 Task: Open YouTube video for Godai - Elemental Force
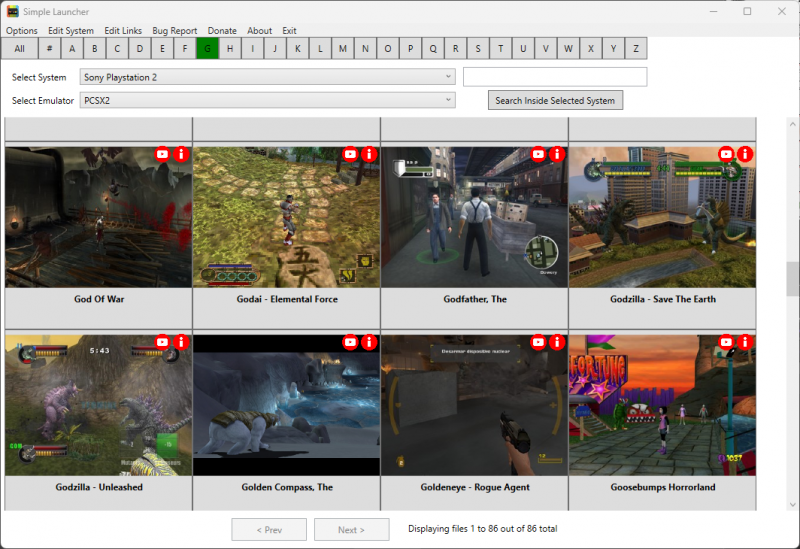coord(350,154)
